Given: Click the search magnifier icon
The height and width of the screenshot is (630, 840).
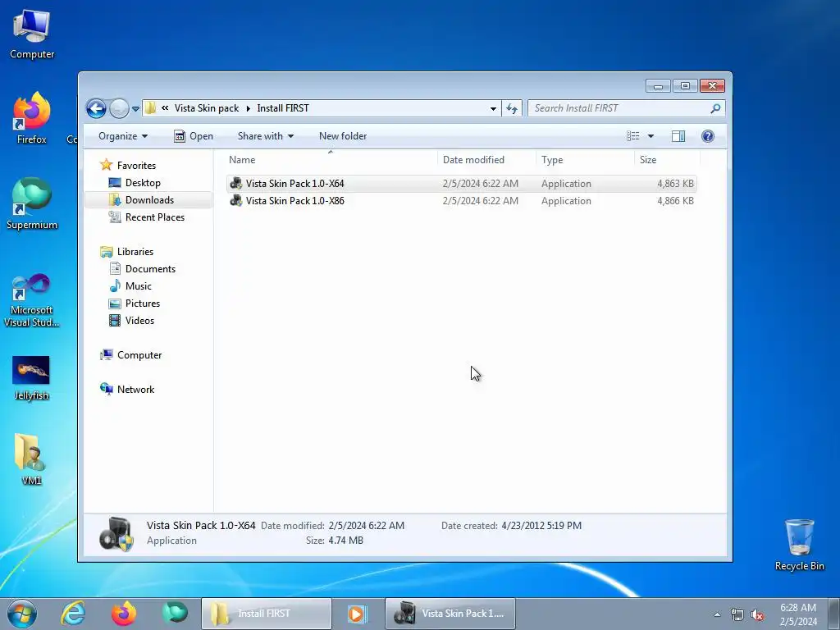Looking at the screenshot, I should click(x=715, y=109).
